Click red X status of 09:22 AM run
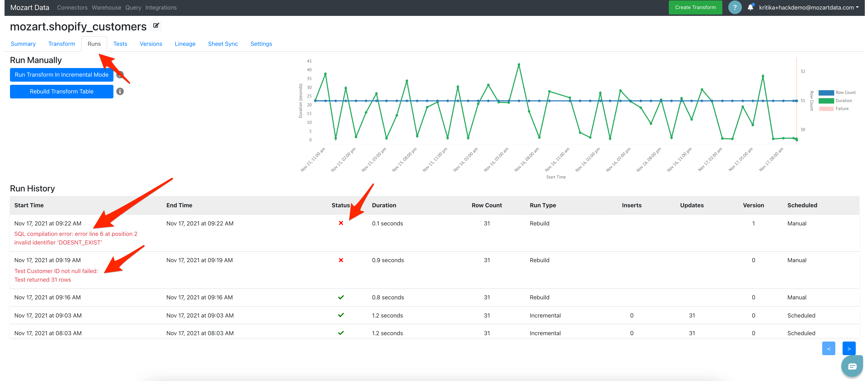The image size is (868, 381). pyautogui.click(x=341, y=223)
